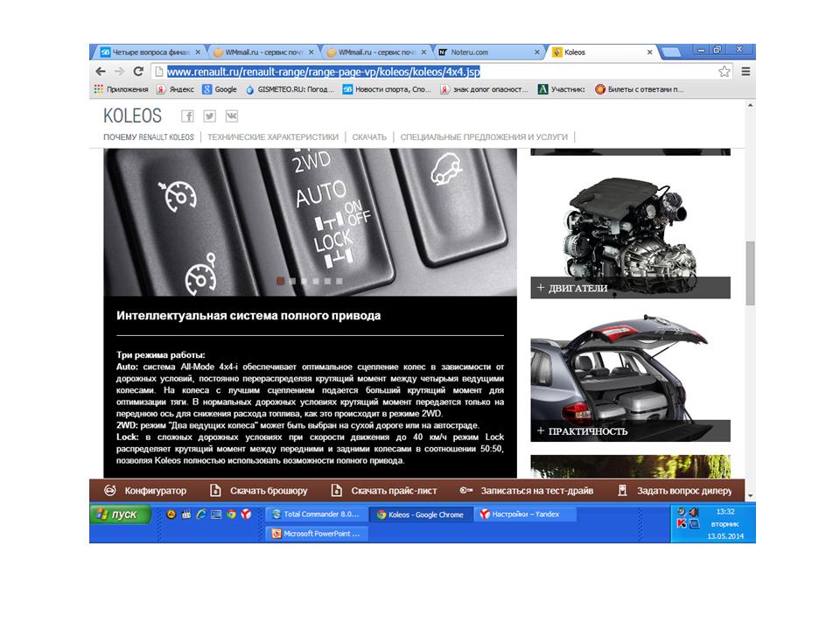The width and height of the screenshot is (840, 630).
Task: Share Koleos page on VK
Action: point(231,115)
